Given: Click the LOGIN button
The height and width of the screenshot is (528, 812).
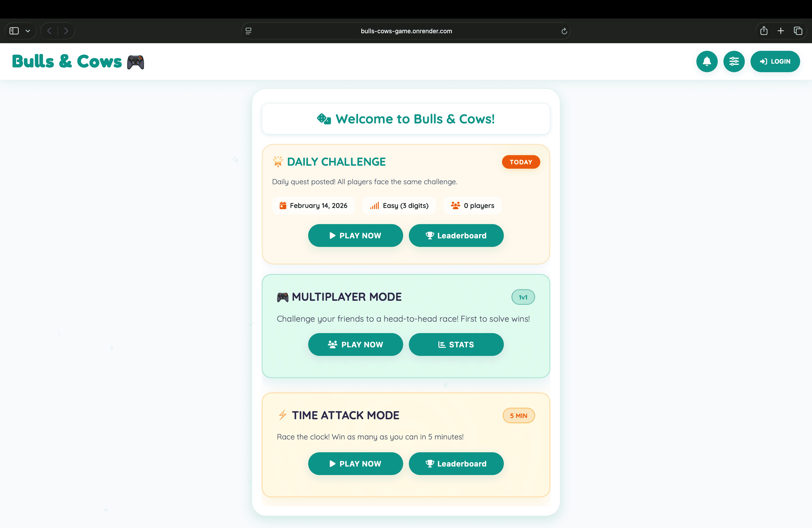Looking at the screenshot, I should coord(775,61).
